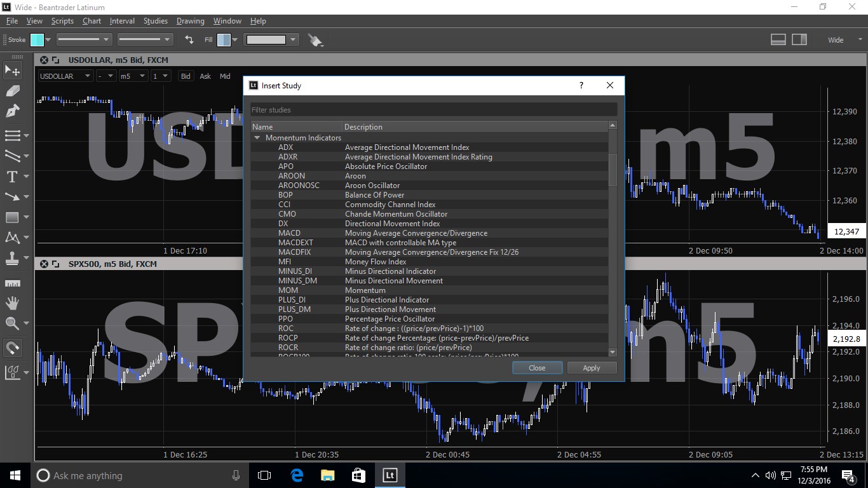Open the Chart menu
This screenshot has width=868, height=488.
click(x=92, y=21)
